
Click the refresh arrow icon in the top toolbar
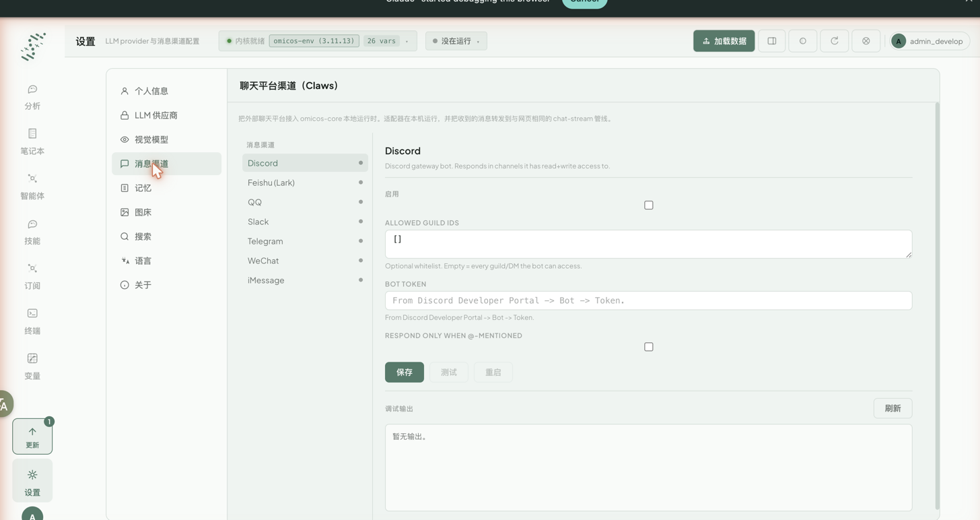pyautogui.click(x=835, y=41)
